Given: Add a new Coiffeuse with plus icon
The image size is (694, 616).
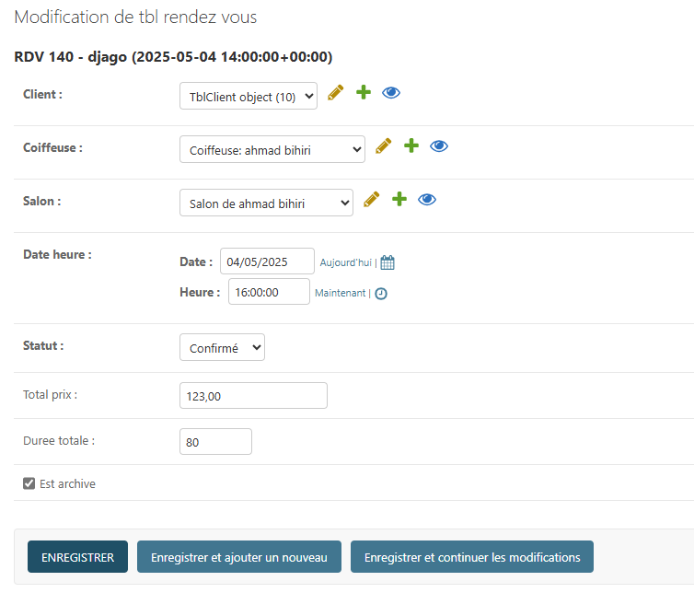Looking at the screenshot, I should (x=411, y=146).
